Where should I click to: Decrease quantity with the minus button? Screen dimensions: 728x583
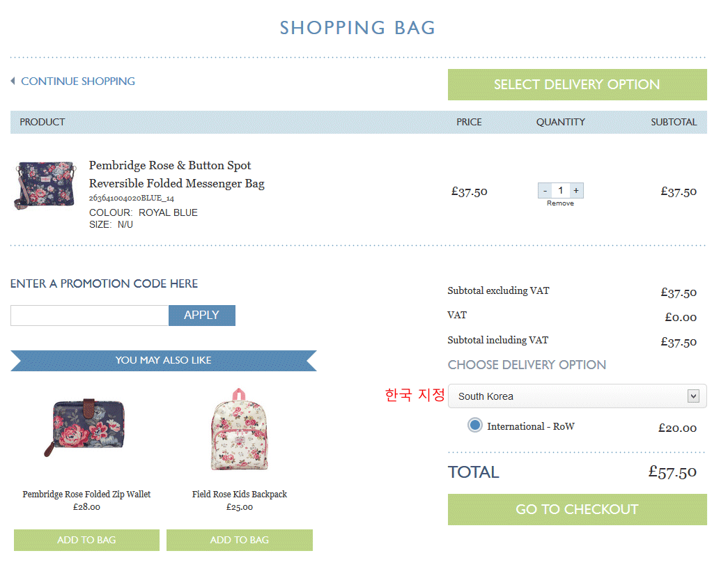[545, 191]
